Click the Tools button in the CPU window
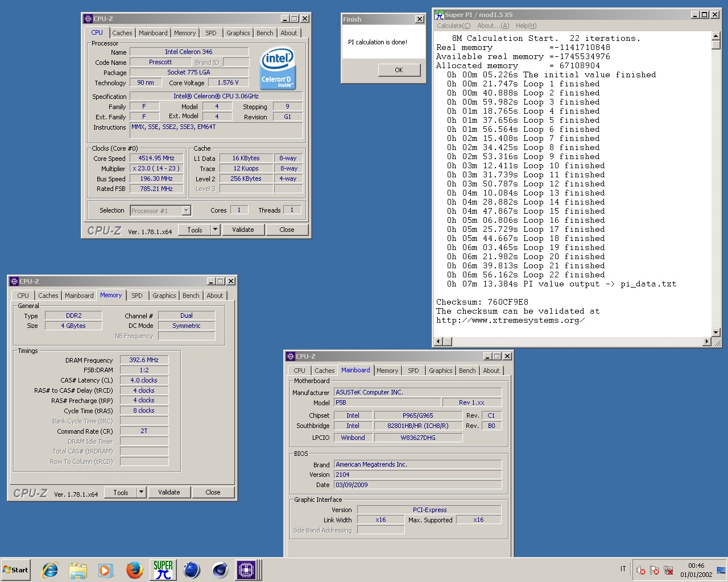Viewport: 728px width, 582px height. click(195, 230)
